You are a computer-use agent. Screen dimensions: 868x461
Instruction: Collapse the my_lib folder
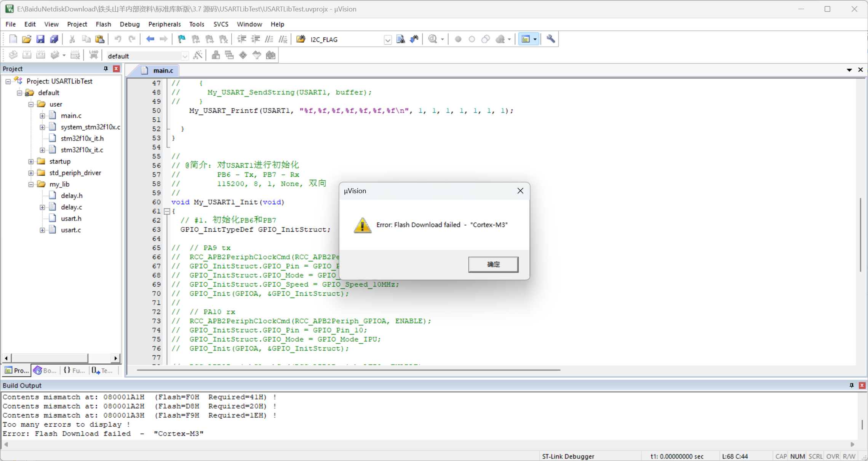point(31,184)
